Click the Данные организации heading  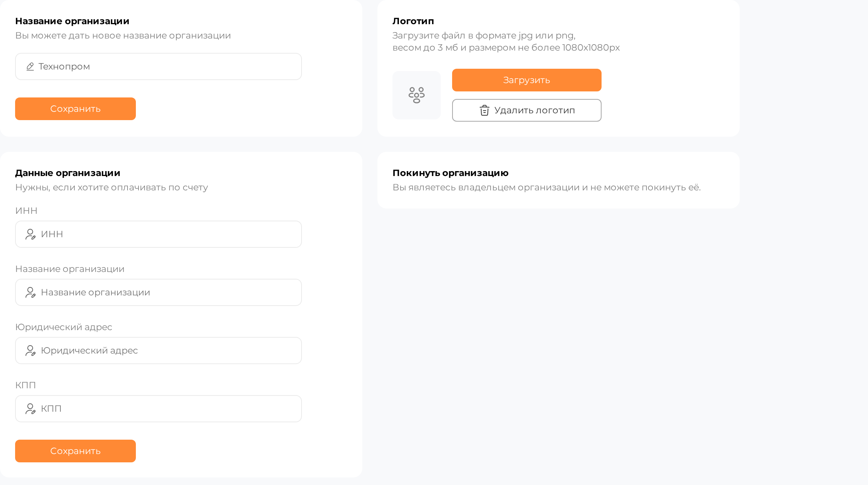(x=68, y=173)
